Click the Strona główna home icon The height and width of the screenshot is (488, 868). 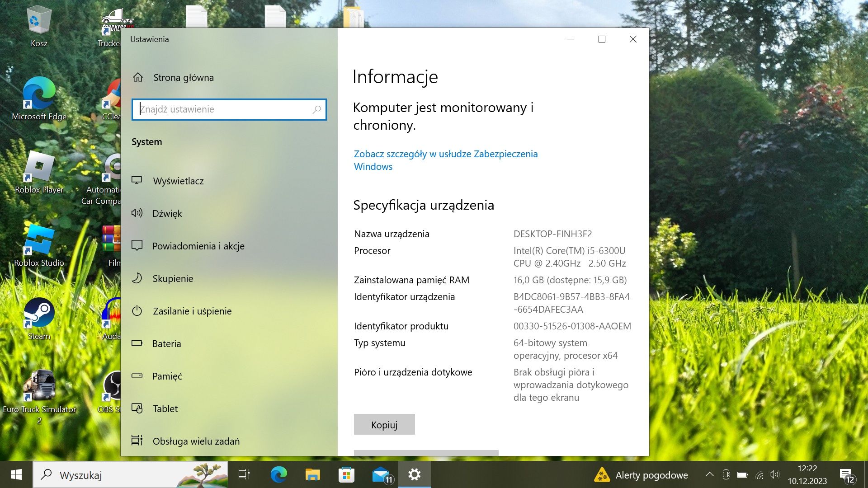click(x=138, y=77)
